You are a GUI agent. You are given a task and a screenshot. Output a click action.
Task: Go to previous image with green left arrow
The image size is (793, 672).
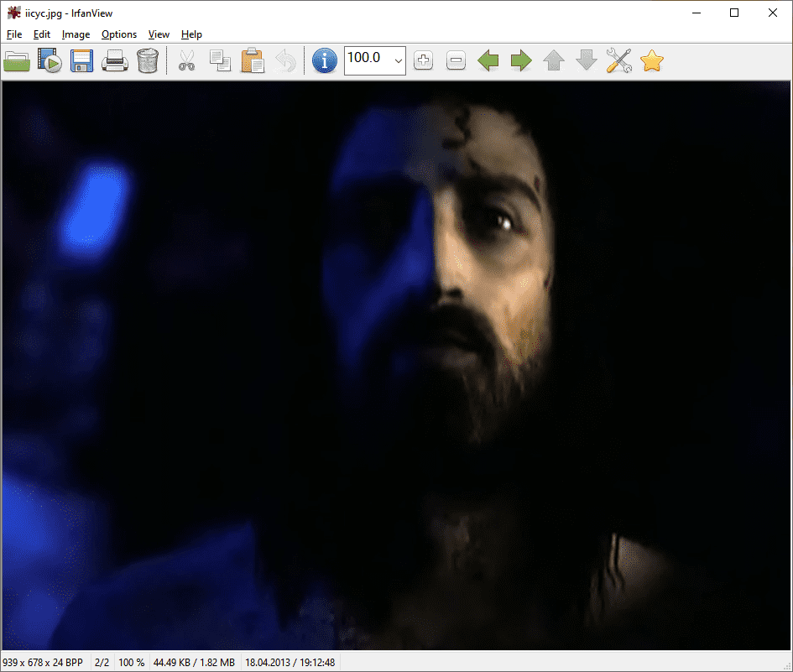tap(488, 61)
